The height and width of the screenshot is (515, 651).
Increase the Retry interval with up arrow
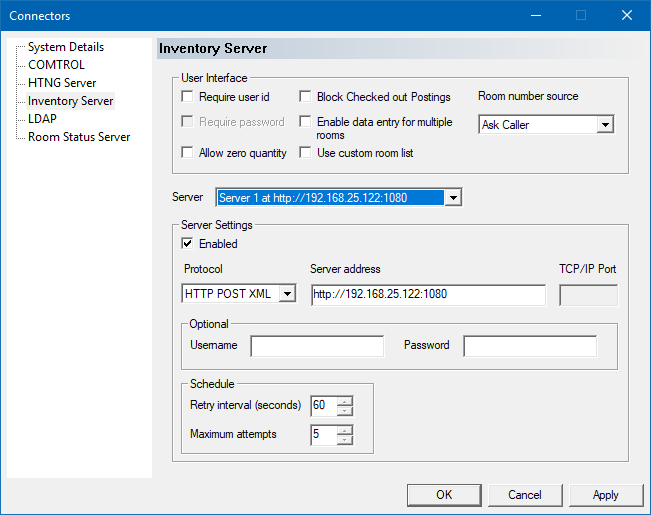coord(345,401)
